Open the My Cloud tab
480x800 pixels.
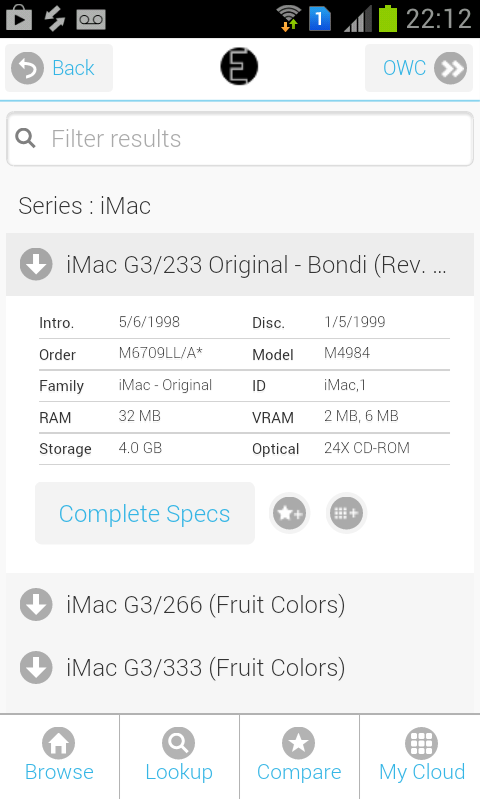tap(420, 757)
